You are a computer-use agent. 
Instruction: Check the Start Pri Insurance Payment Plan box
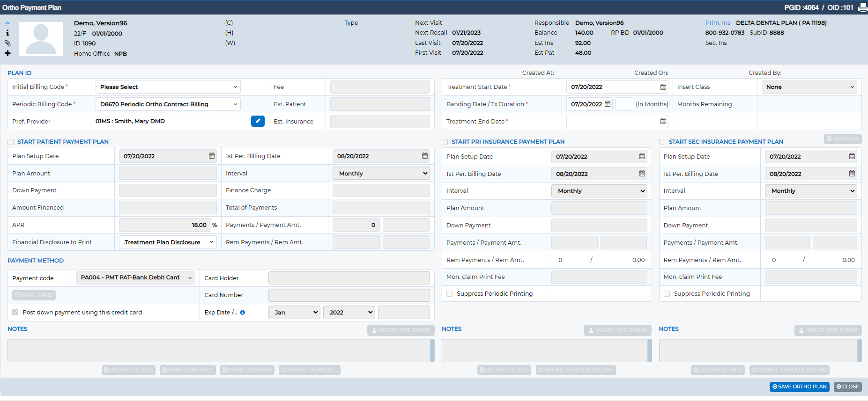click(x=445, y=142)
